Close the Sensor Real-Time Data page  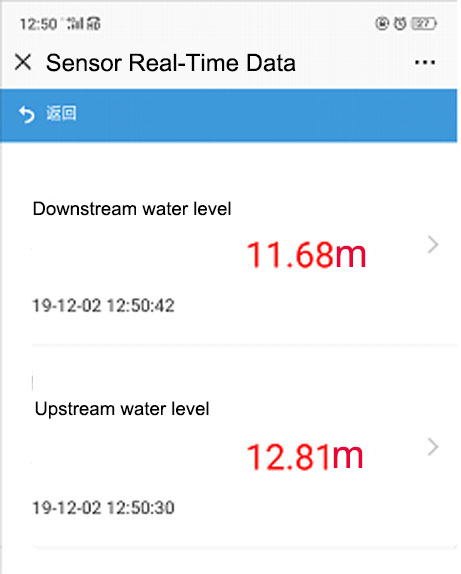[x=23, y=62]
